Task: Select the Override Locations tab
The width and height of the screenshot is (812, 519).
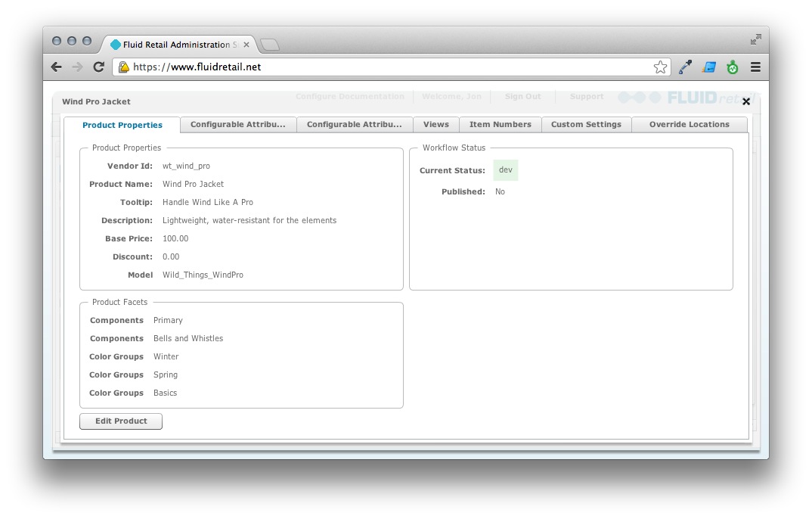Action: click(x=689, y=124)
